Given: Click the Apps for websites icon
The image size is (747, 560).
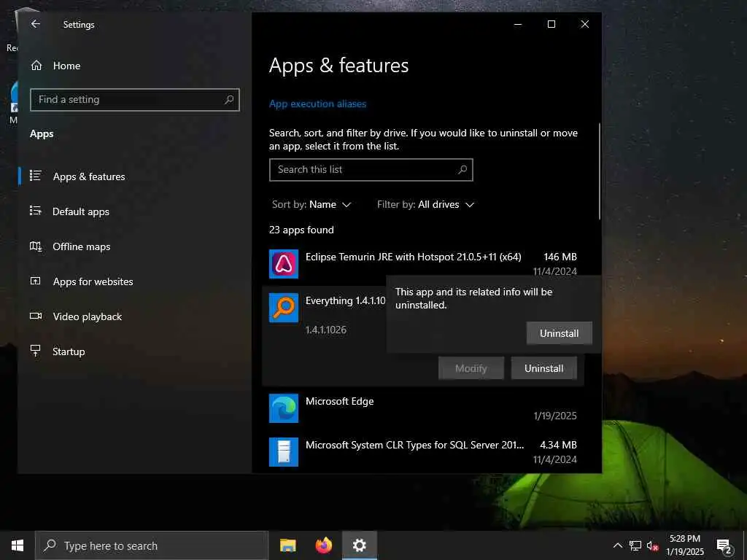Looking at the screenshot, I should click(x=35, y=281).
